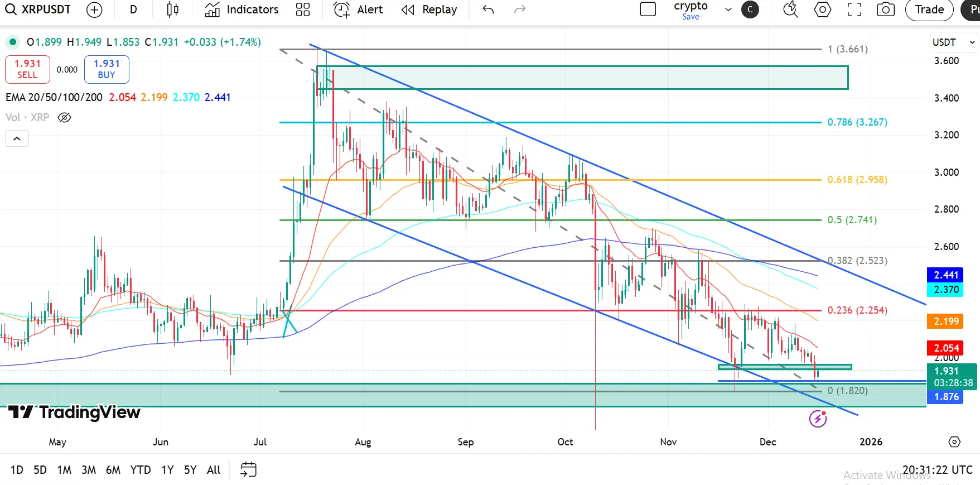Open the TradingView logo link

74,412
